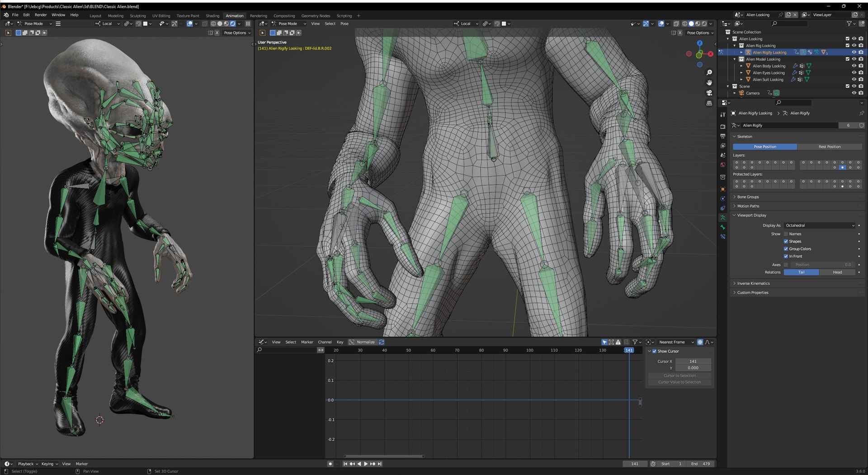The width and height of the screenshot is (868, 475).
Task: Uncheck Show Cursor in graph editor
Action: [654, 351]
